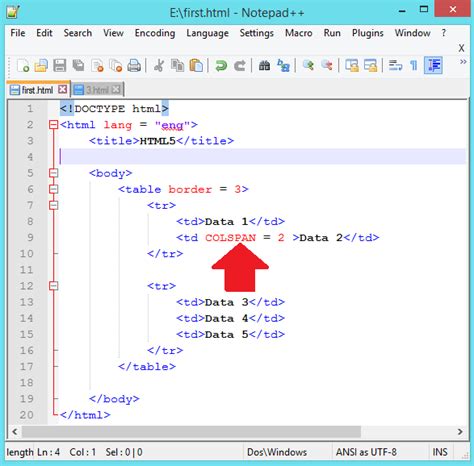The height and width of the screenshot is (466, 474).
Task: Collapse the body fold marker on line 5
Action: (x=53, y=173)
